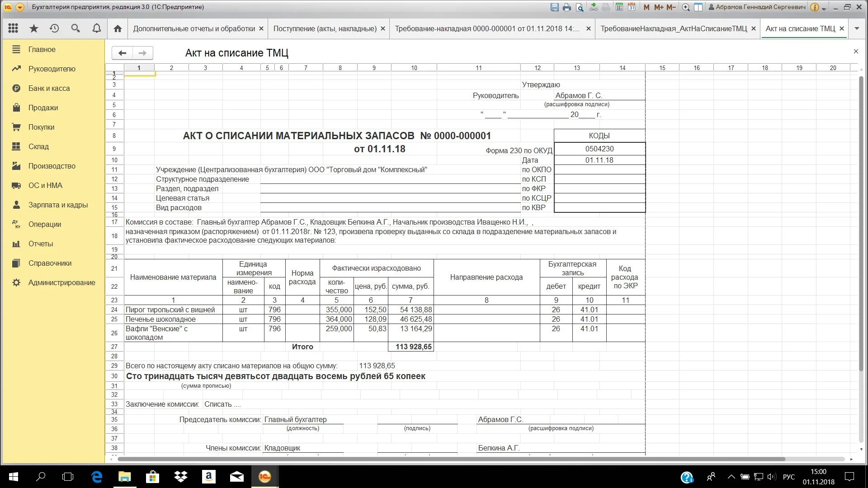
Task: Close the Поступление (акты, накладные) tab
Action: [383, 28]
